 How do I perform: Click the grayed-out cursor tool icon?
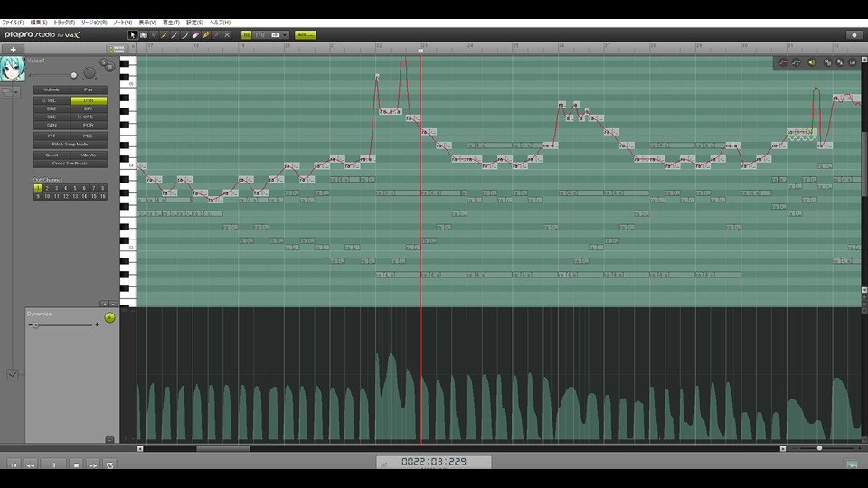(x=154, y=35)
